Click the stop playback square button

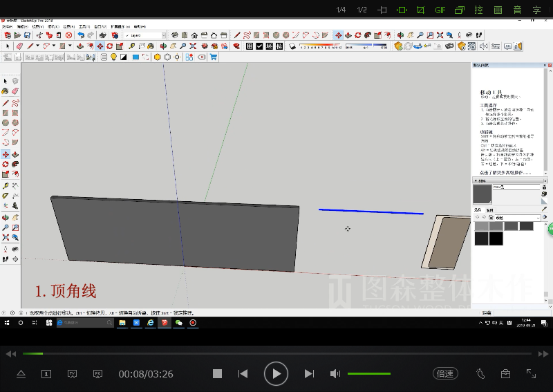pos(217,373)
